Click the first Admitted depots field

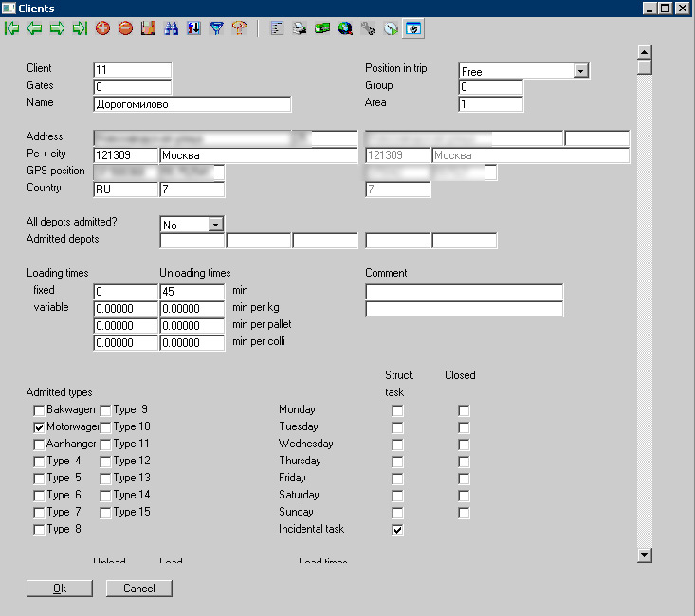point(192,241)
